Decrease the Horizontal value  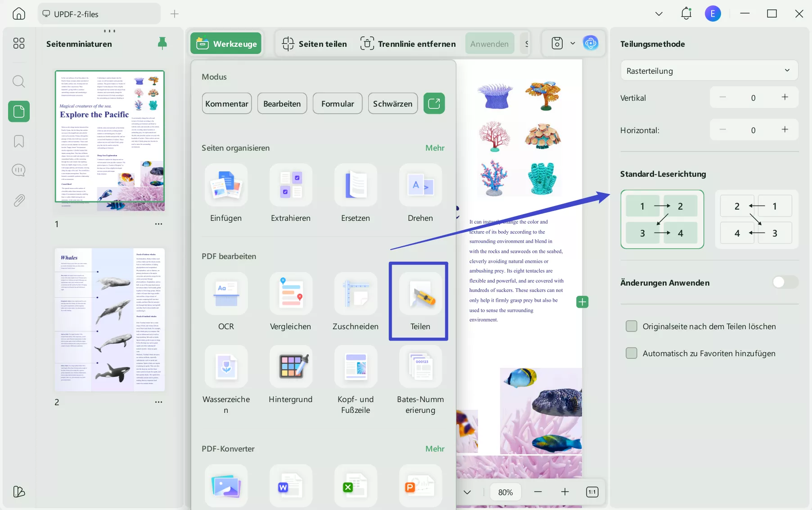coord(723,130)
